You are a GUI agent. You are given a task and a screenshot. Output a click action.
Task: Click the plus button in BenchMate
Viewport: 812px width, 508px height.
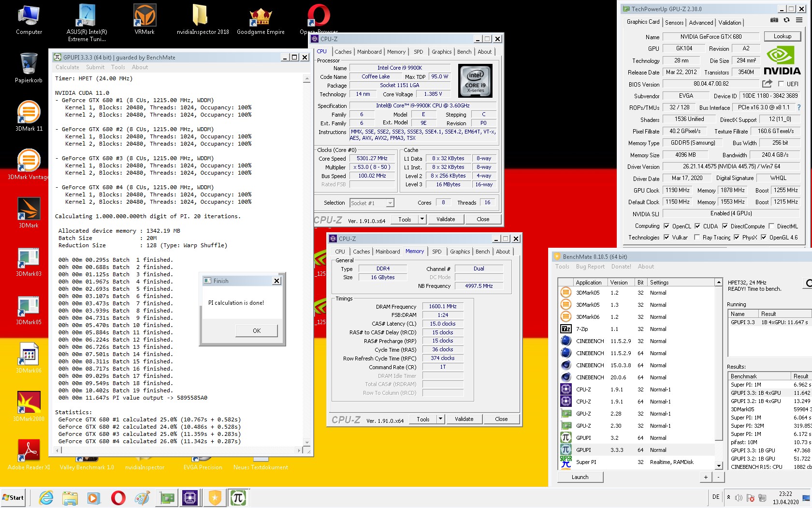tap(706, 477)
